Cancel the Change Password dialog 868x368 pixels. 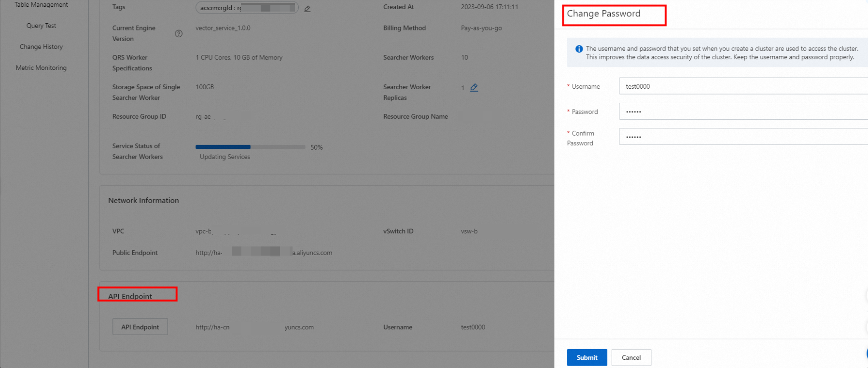(x=631, y=357)
